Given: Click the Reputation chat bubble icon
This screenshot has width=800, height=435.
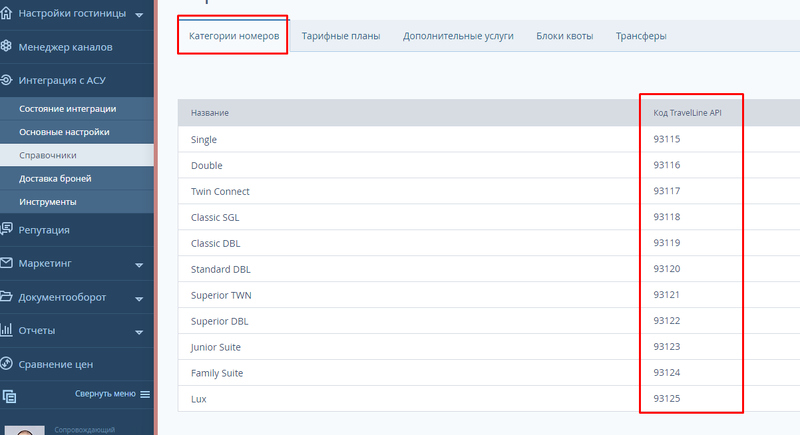Looking at the screenshot, I should 7,229.
